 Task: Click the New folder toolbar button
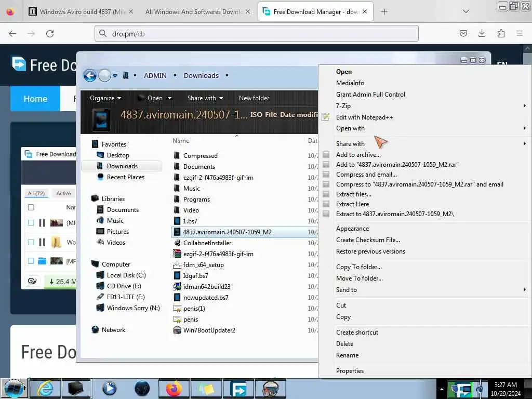(x=254, y=98)
